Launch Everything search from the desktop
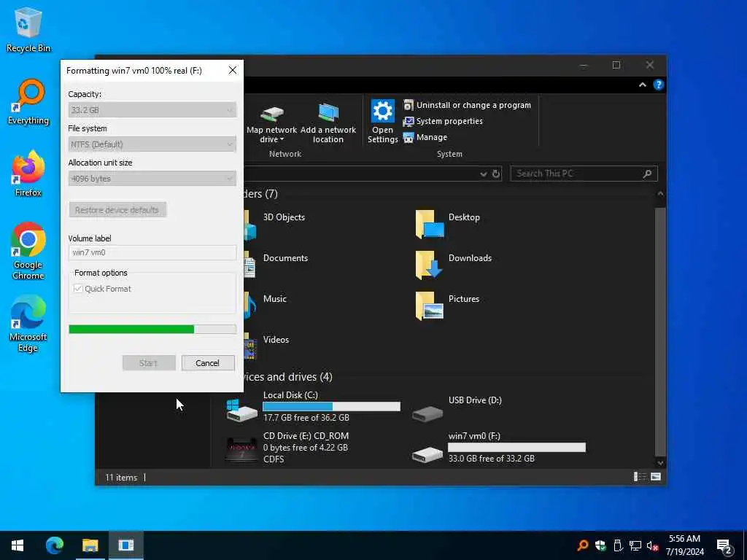The image size is (747, 560). 28,102
